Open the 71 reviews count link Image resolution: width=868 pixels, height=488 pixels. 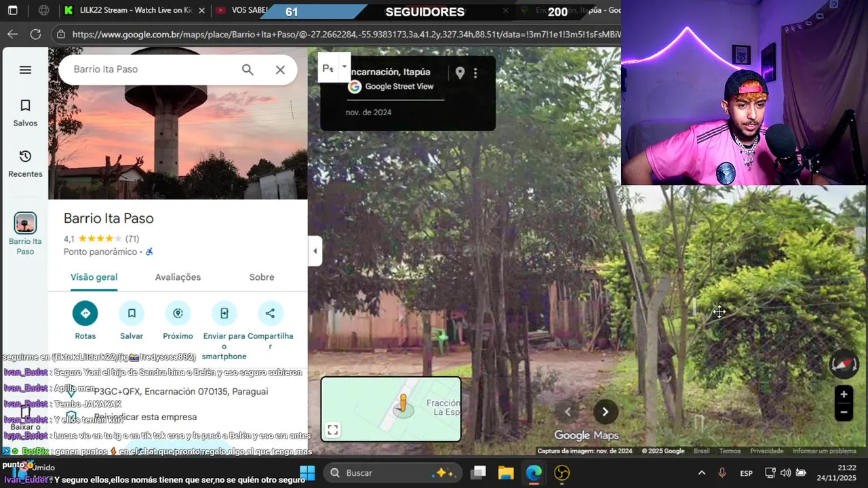pos(132,239)
